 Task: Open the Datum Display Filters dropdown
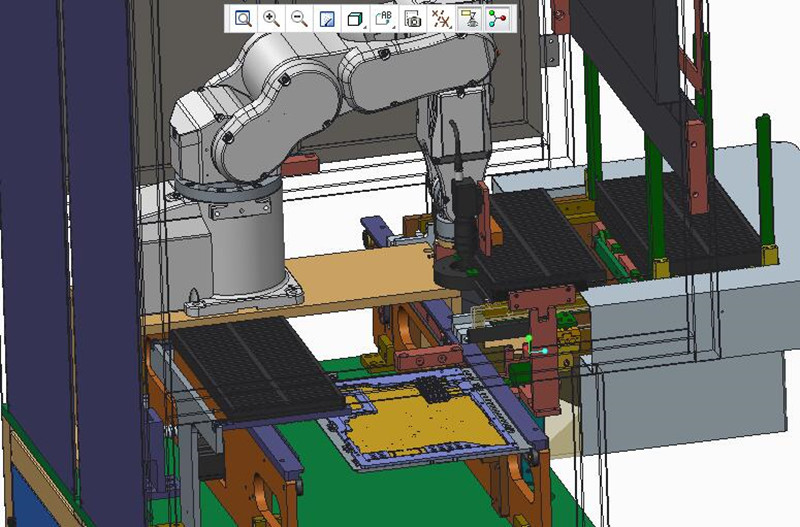coord(440,18)
